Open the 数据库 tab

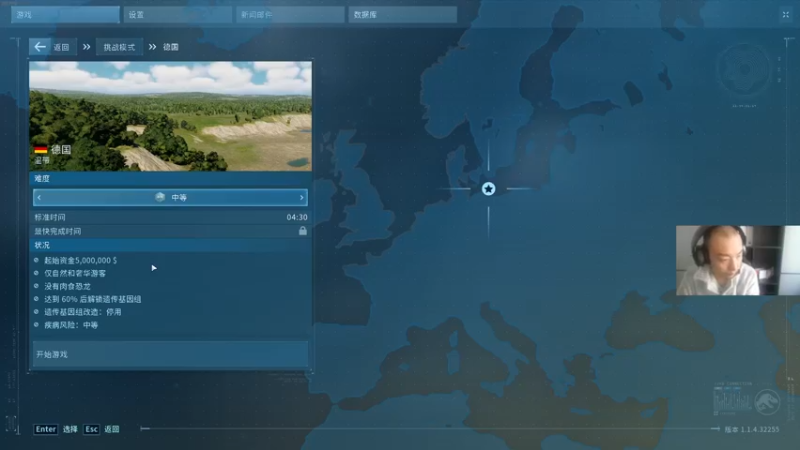[x=403, y=15]
